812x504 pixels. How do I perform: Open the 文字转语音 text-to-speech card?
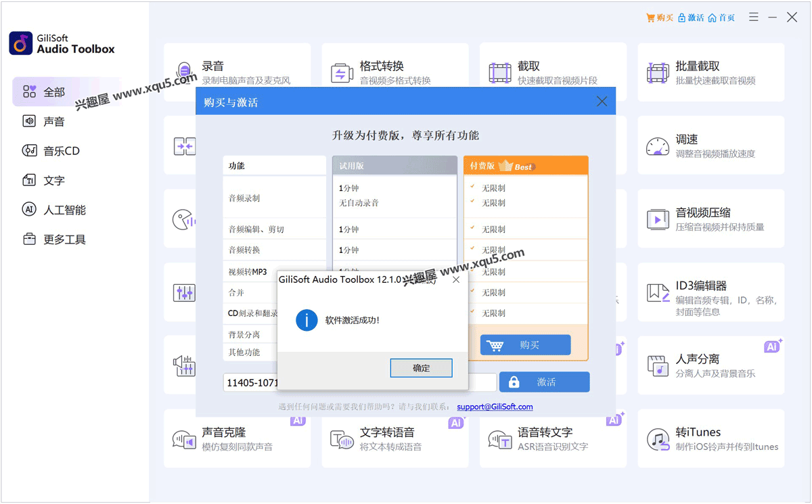tap(395, 438)
